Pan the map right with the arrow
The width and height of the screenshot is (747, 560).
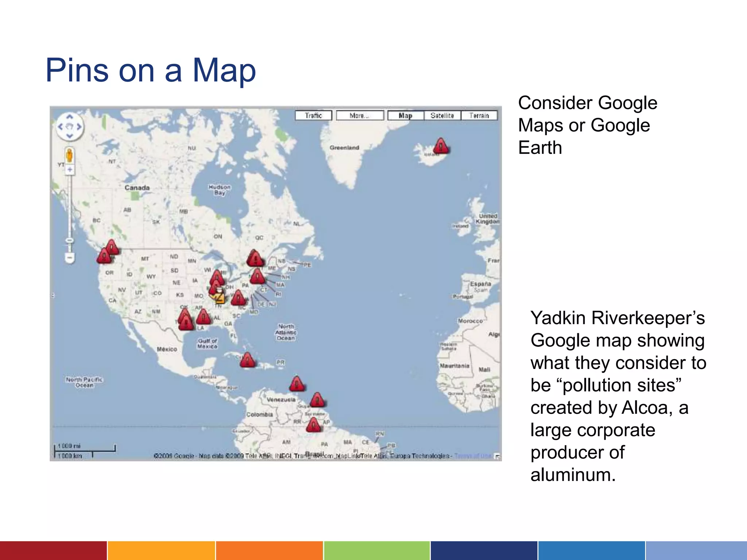79,127
